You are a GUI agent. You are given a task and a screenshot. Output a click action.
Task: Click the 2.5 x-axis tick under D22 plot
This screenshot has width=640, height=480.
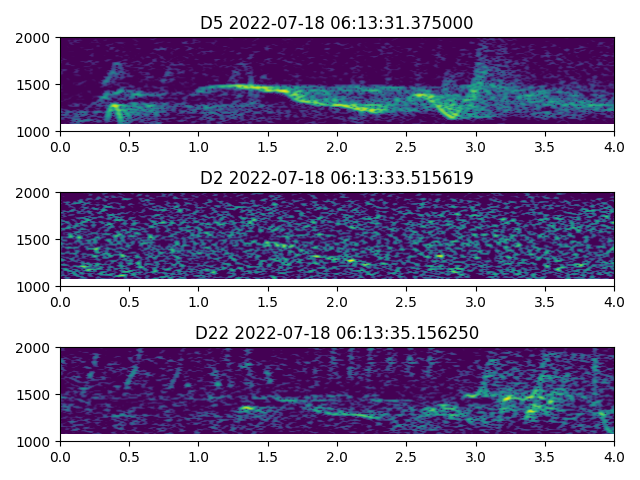(406, 456)
